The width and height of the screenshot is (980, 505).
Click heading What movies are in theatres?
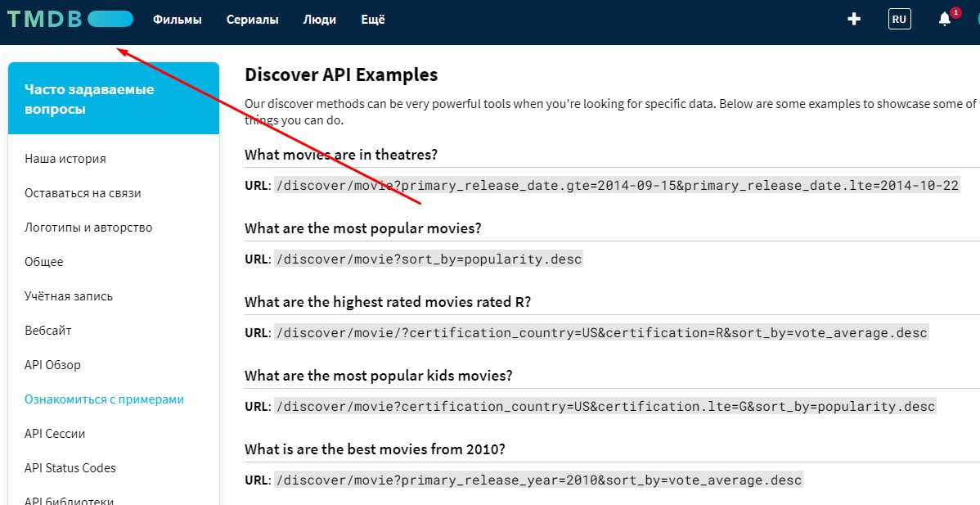coord(341,155)
